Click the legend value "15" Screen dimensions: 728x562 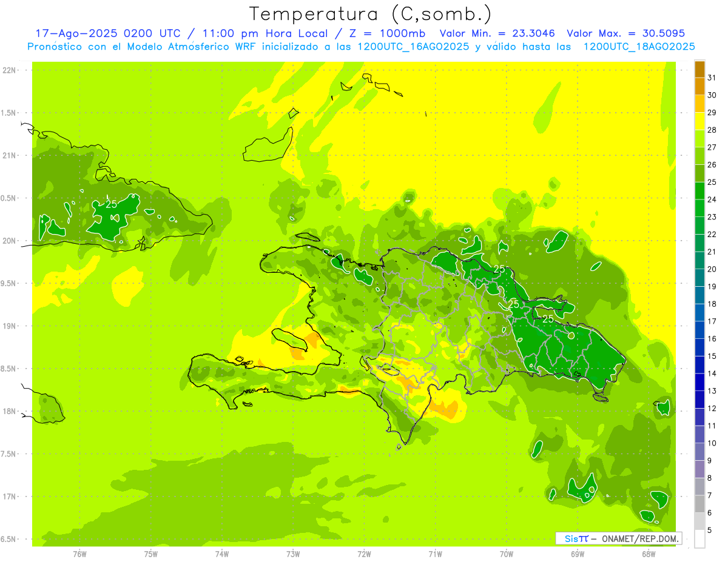point(712,356)
